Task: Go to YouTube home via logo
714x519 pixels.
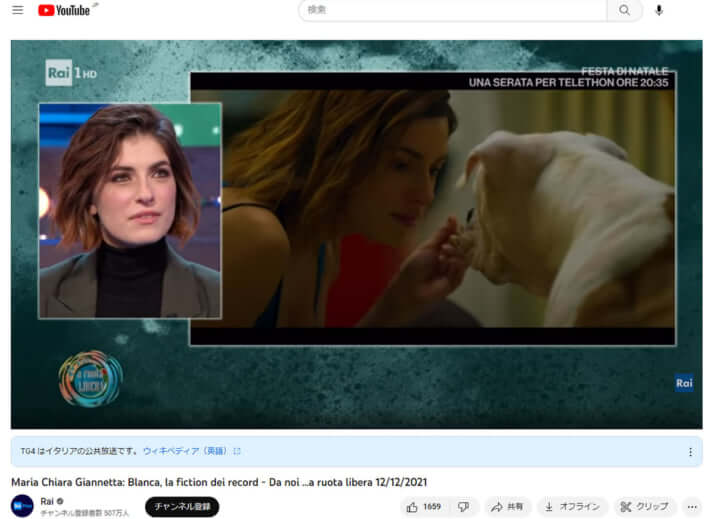Action: (x=64, y=10)
